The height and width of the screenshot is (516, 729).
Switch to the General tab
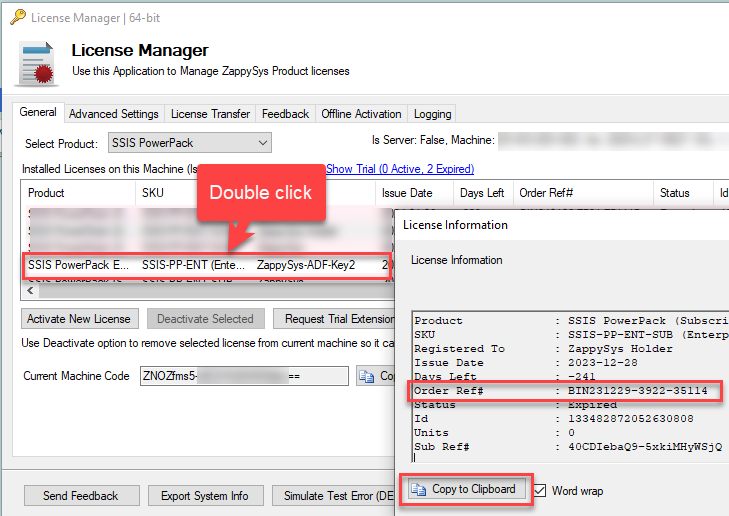[38, 112]
